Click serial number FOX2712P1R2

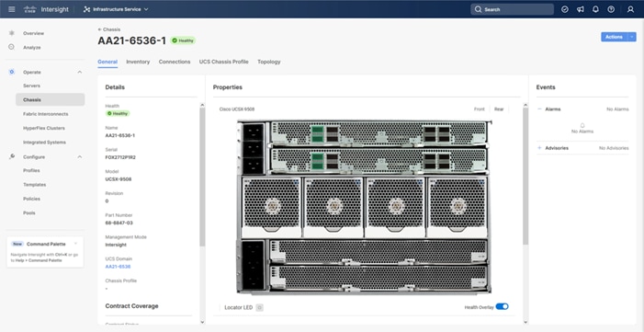coord(120,157)
